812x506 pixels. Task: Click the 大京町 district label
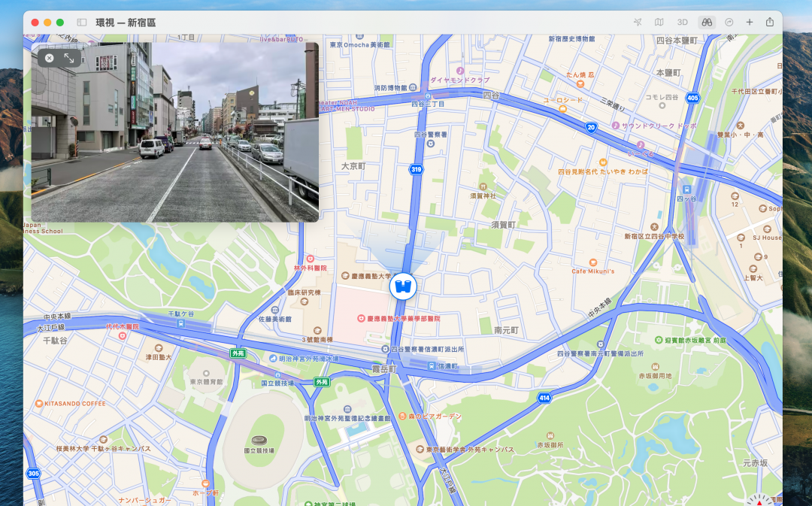(x=353, y=166)
